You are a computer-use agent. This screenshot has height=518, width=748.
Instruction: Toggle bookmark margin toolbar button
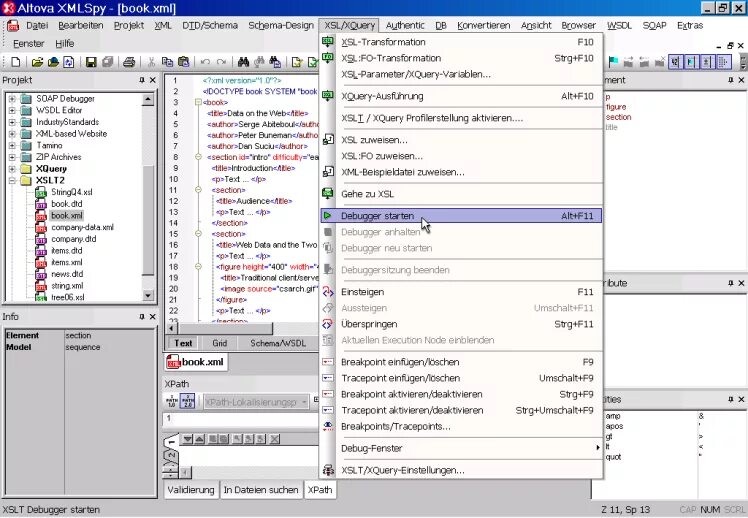[x=692, y=62]
